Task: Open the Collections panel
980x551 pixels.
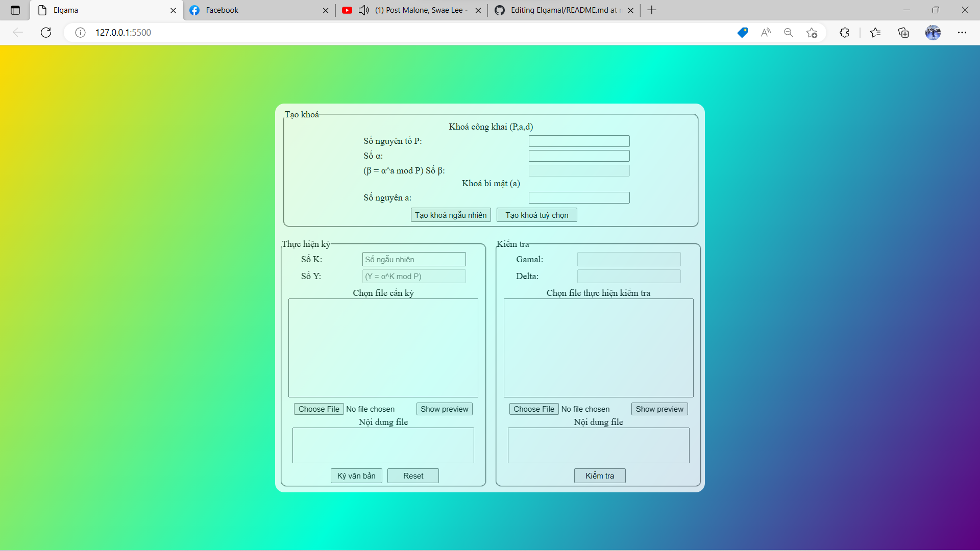Action: (x=903, y=32)
